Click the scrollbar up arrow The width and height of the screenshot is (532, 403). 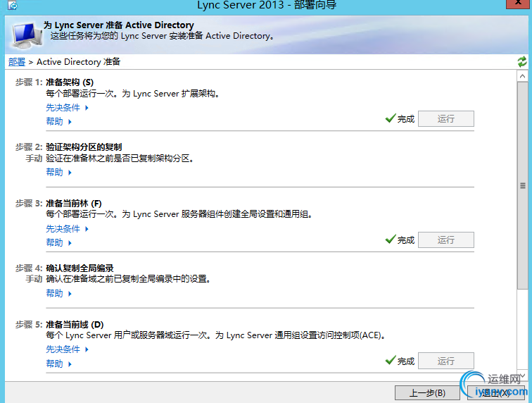(x=522, y=76)
